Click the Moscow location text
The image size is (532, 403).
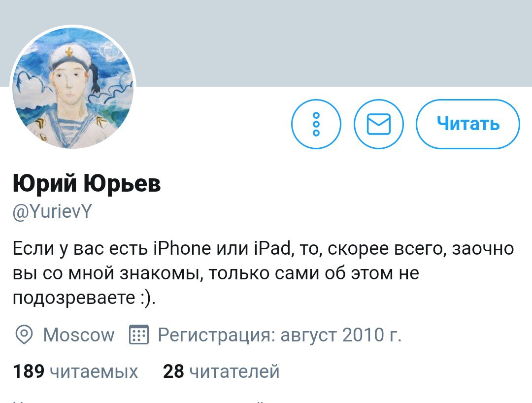pyautogui.click(x=79, y=335)
